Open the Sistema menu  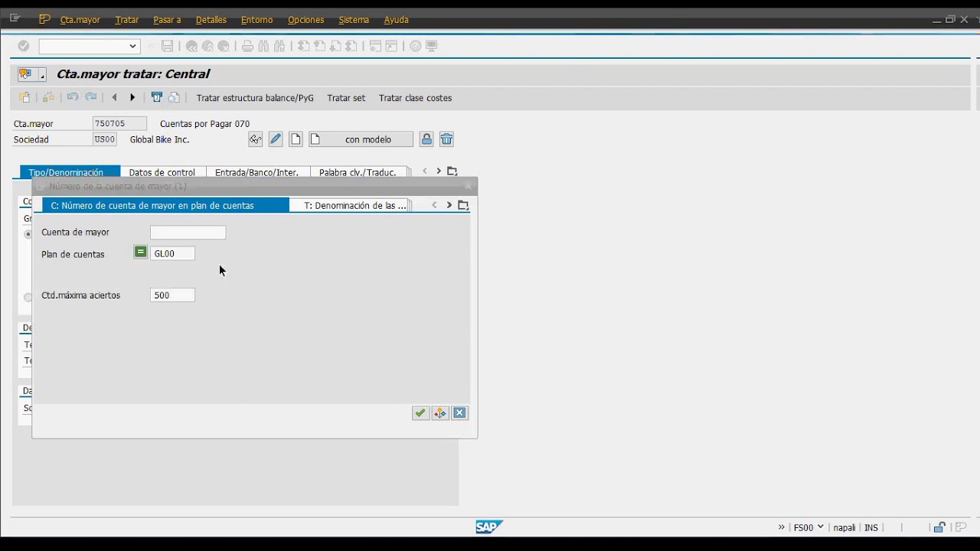(354, 20)
